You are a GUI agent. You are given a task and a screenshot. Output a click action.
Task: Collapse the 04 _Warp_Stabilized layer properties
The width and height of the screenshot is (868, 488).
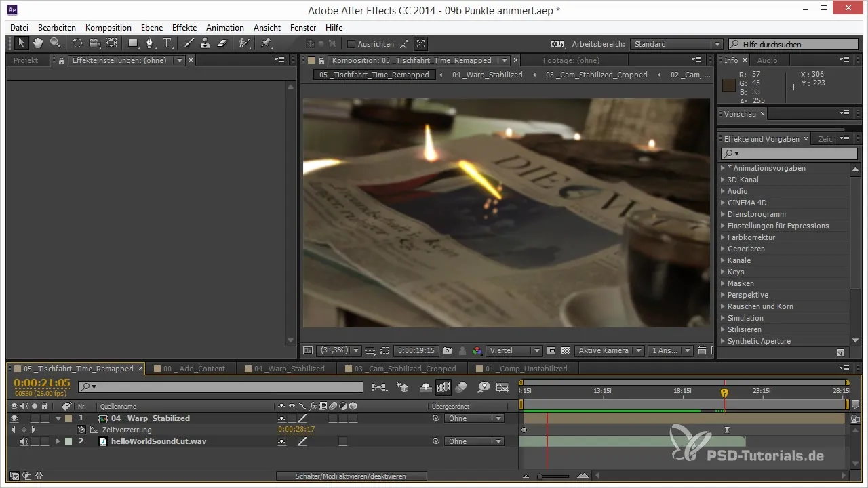coord(58,418)
